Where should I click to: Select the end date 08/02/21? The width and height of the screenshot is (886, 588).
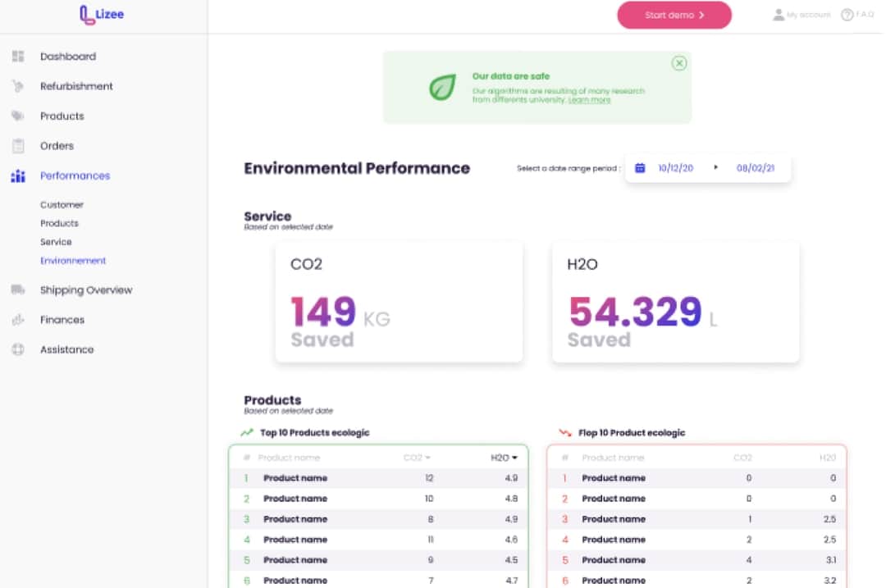(x=755, y=167)
